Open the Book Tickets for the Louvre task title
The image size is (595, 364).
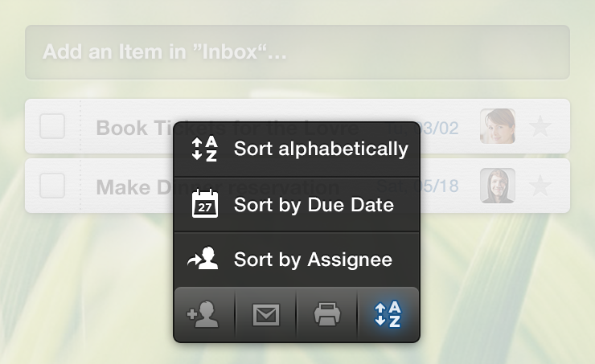tap(133, 128)
